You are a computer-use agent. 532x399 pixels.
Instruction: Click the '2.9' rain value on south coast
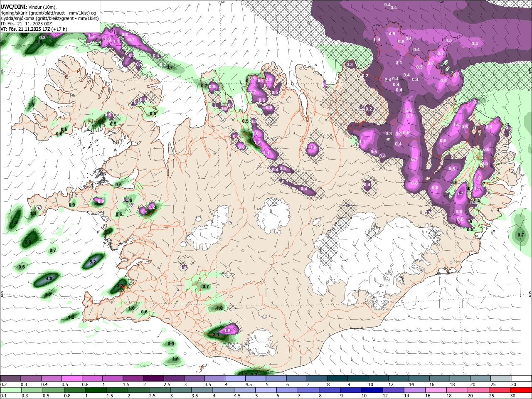(x=215, y=335)
